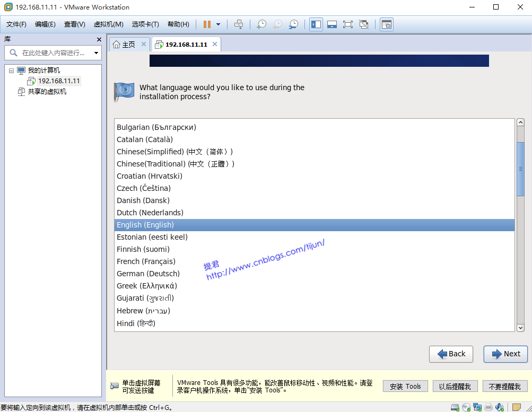Select Finnish language
Image resolution: width=532 pixels, height=412 pixels.
coord(314,249)
